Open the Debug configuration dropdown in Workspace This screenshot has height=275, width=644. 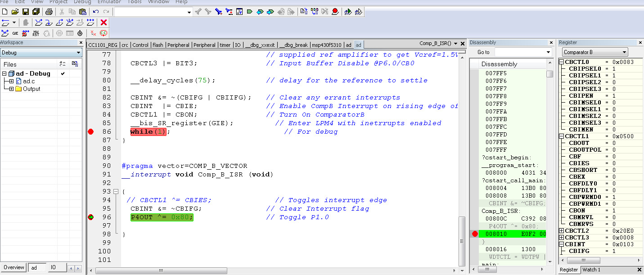[78, 53]
